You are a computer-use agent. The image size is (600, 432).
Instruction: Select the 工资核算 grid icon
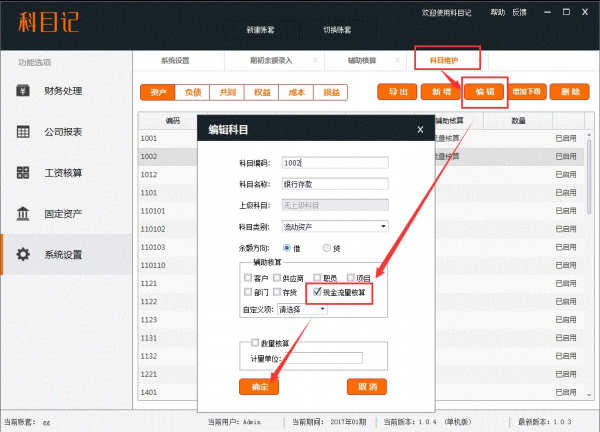pyautogui.click(x=23, y=173)
